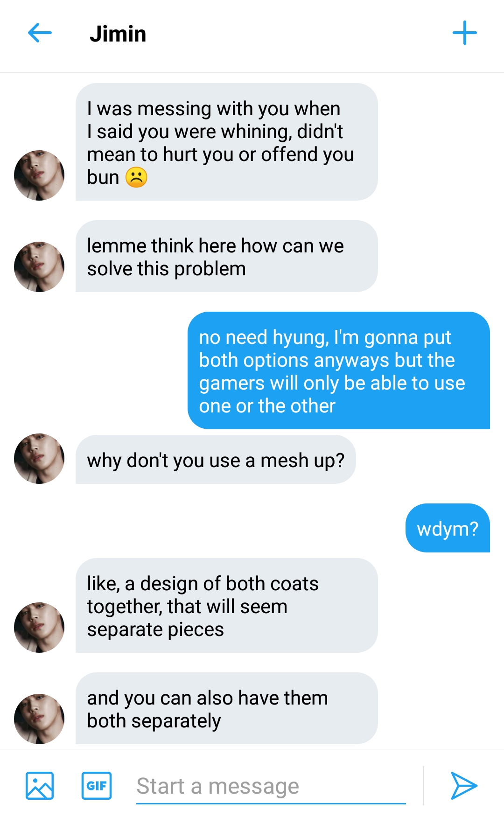Select the 'no need hyung' sent message
Viewport: 504px width, 817px height.
(x=338, y=371)
